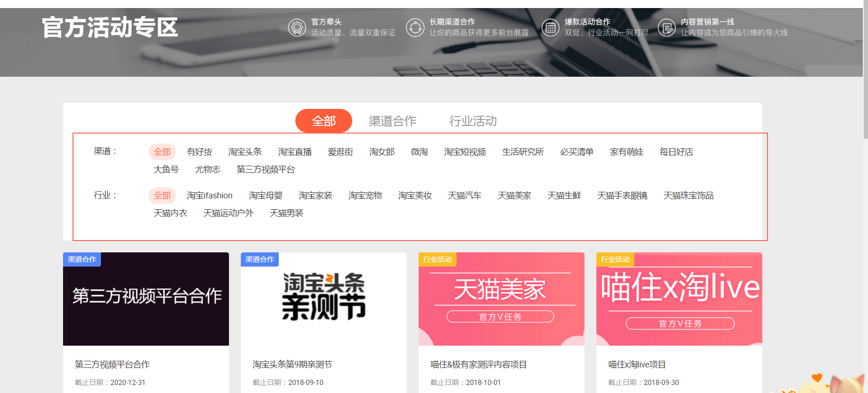
Task: Filter channel by 第三方视频平台
Action: [x=266, y=170]
